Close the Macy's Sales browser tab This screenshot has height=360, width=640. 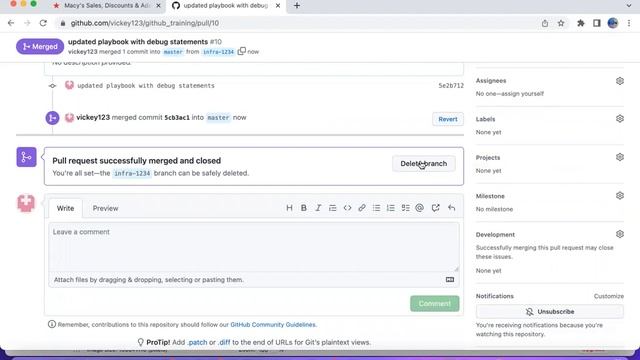pos(158,6)
